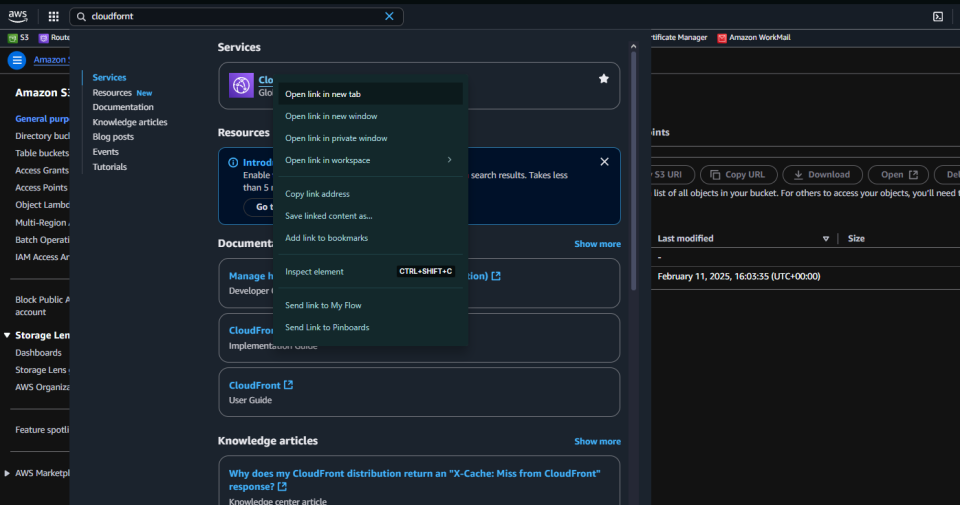The height and width of the screenshot is (505, 960).
Task: Toggle the favorite star for CloudFront service
Action: [604, 78]
